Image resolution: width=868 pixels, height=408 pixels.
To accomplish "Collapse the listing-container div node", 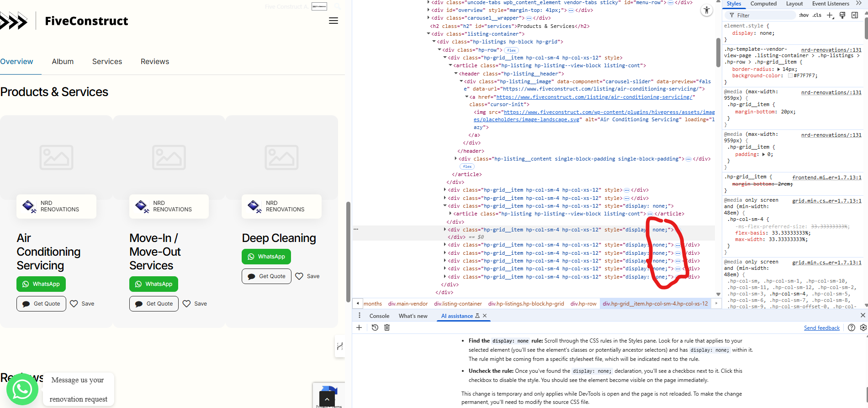I will pos(429,34).
